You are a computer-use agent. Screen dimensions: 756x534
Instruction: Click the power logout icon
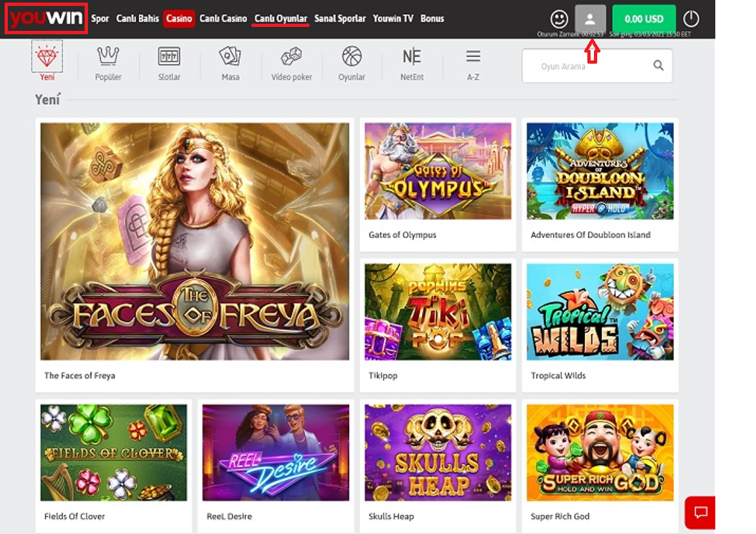(x=691, y=19)
